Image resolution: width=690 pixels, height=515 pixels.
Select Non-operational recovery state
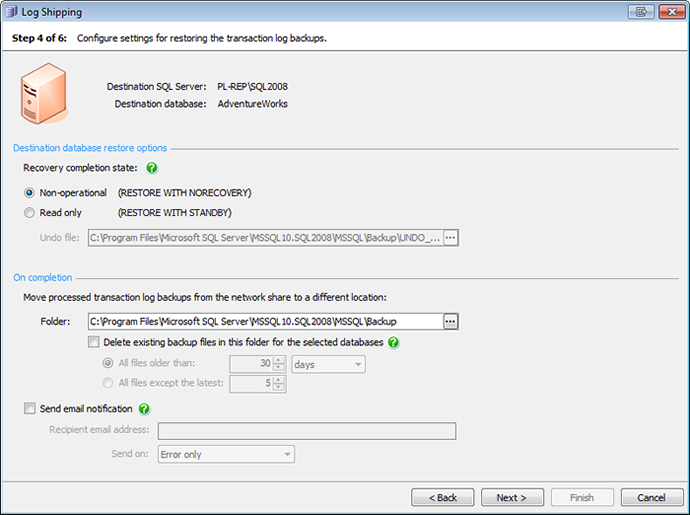pos(29,193)
